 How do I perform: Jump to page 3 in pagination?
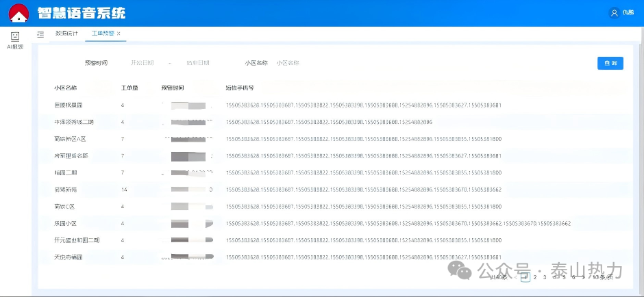click(x=545, y=277)
